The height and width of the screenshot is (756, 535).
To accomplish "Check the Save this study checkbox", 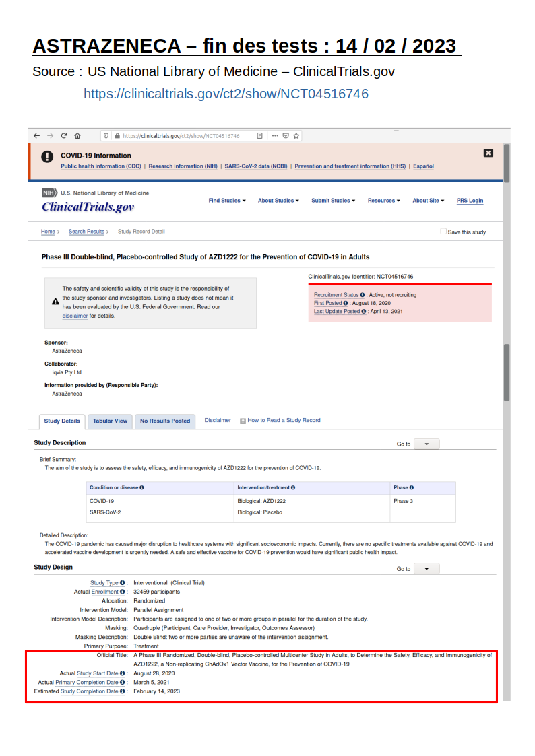I will pyautogui.click(x=443, y=231).
